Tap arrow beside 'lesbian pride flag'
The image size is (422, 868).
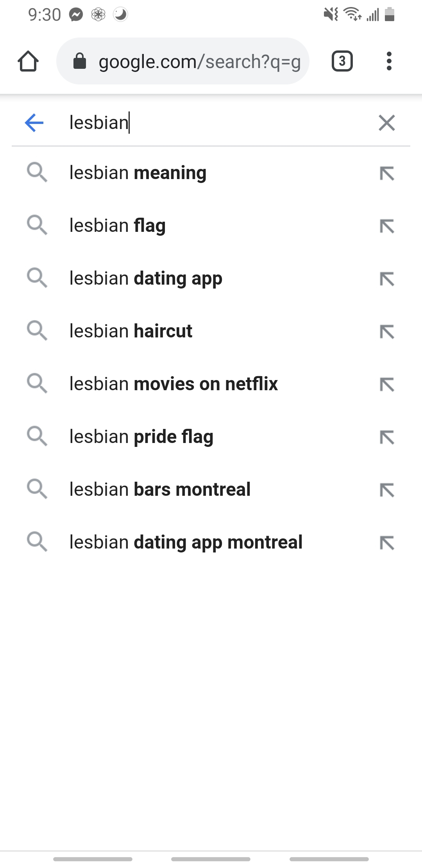[x=387, y=437]
